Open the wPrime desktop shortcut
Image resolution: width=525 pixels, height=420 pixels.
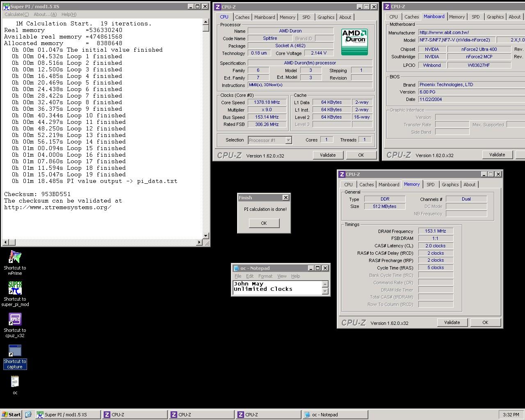[15, 263]
